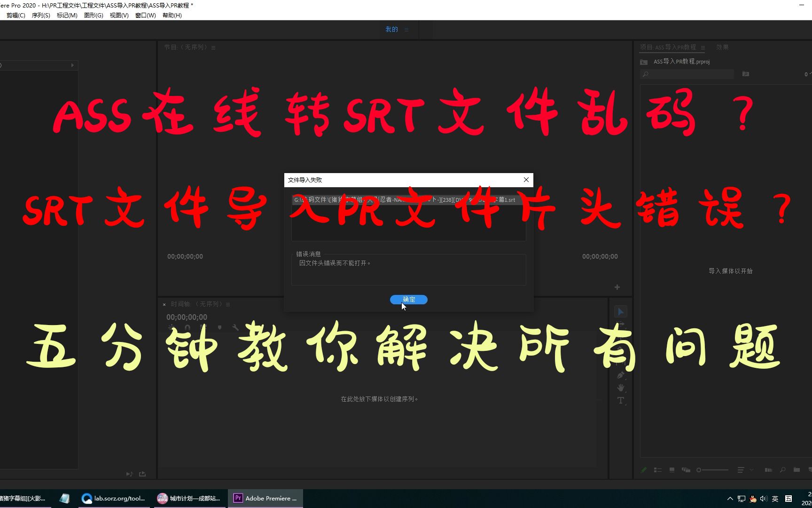Click the volume speaker tray icon

coord(763,499)
